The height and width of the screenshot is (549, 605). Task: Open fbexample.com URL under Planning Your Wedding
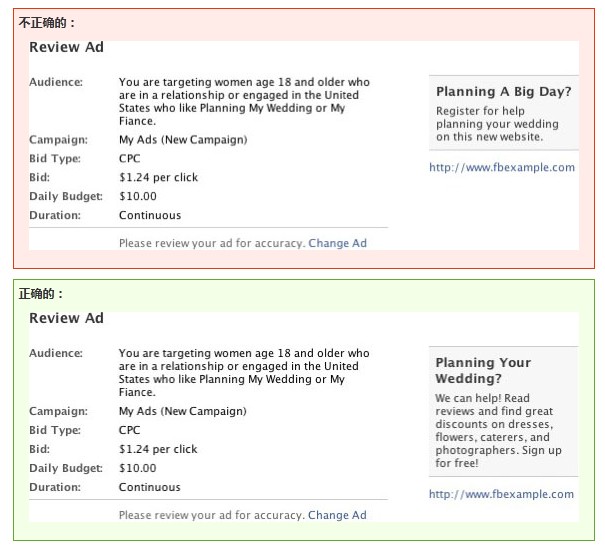[502, 494]
